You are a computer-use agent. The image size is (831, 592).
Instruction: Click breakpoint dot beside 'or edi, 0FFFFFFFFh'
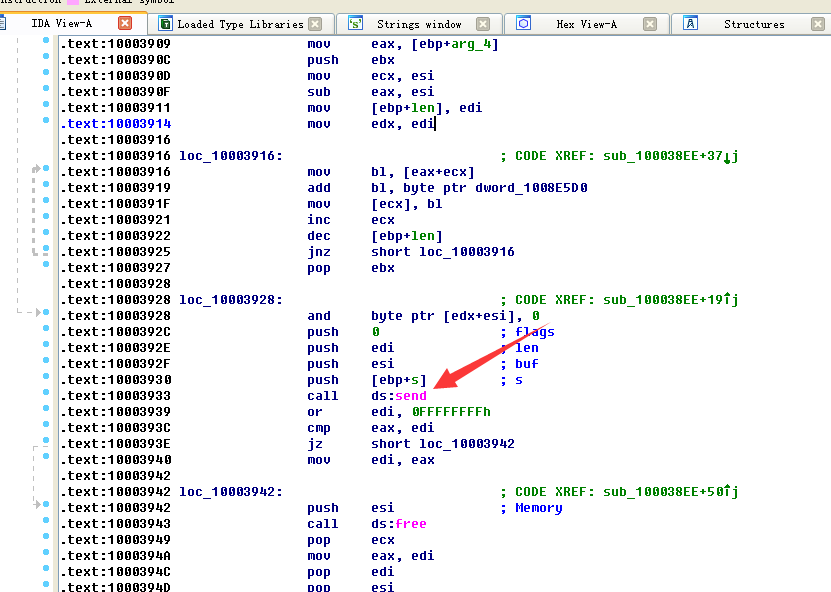point(46,408)
